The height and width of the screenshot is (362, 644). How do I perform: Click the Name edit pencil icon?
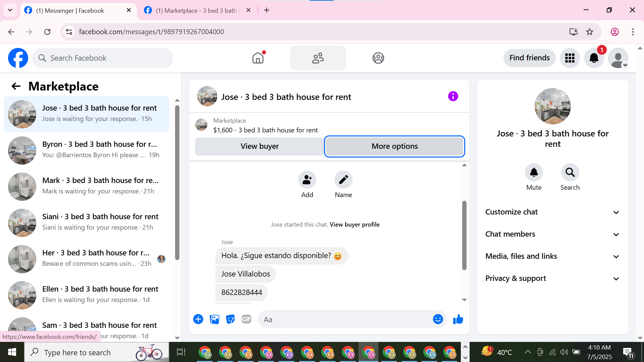(x=343, y=180)
